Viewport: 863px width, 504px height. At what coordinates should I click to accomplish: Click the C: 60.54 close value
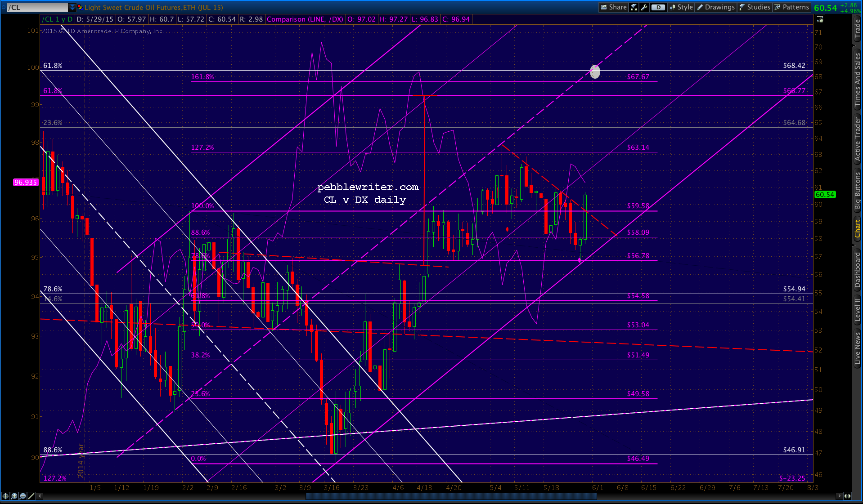coord(222,19)
